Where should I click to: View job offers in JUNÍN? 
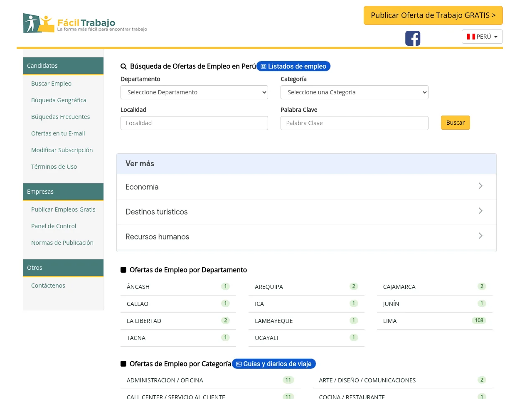coord(435,304)
